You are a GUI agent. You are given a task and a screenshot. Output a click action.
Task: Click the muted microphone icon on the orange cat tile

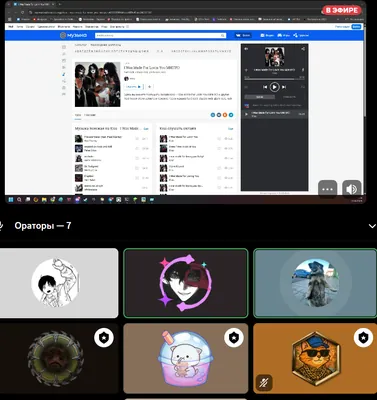264,383
